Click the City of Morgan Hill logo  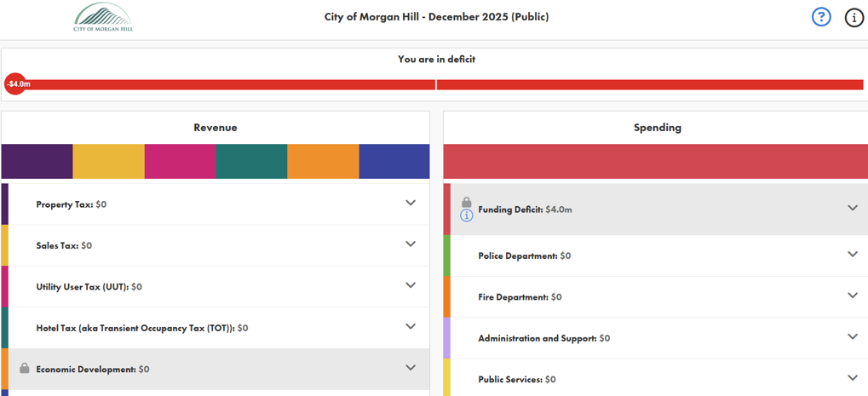tap(103, 18)
